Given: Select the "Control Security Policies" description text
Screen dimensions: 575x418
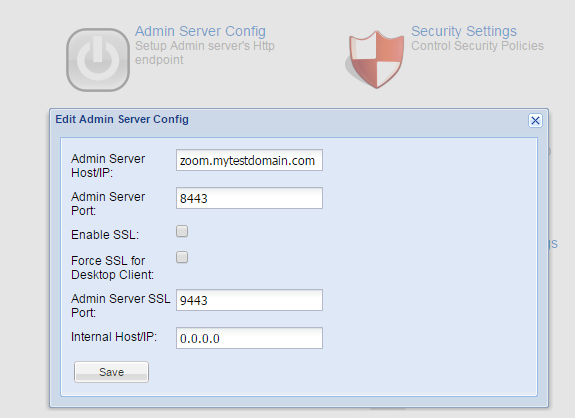Looking at the screenshot, I should 477,46.
